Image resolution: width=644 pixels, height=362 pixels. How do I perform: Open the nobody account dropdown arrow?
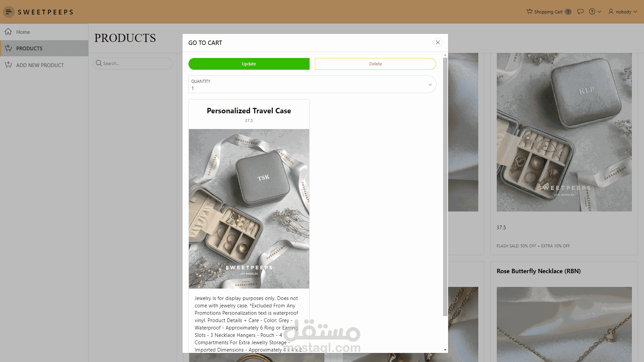[x=635, y=12]
